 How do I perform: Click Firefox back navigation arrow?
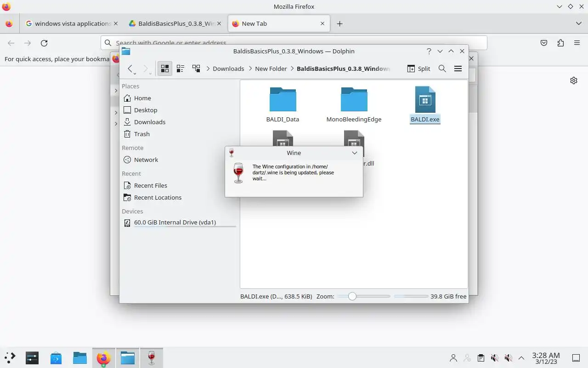pos(11,43)
